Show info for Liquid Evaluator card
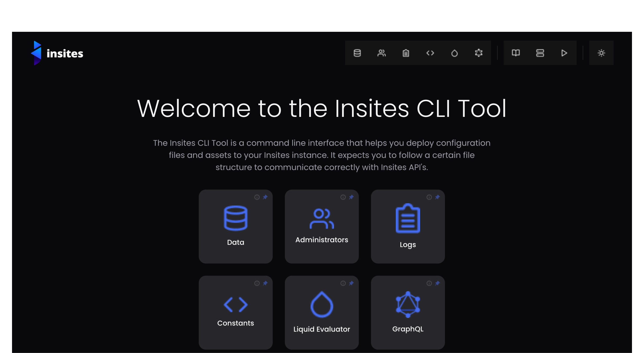The width and height of the screenshot is (644, 353). 343,283
